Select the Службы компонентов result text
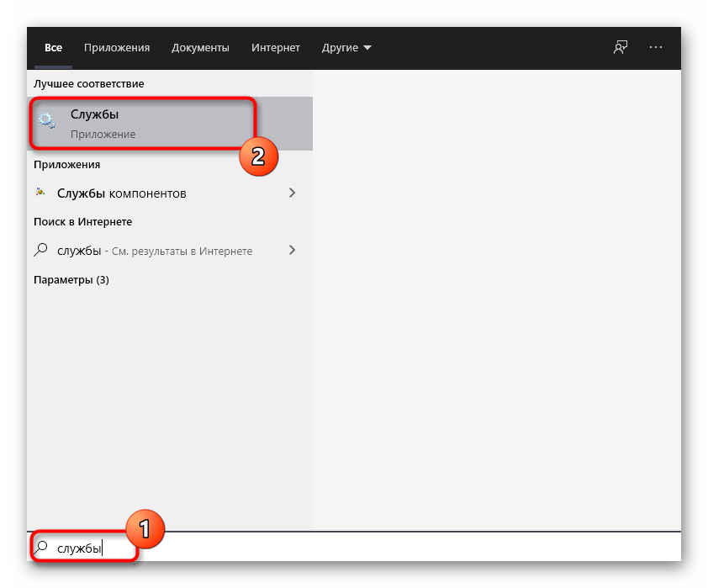 click(x=122, y=193)
